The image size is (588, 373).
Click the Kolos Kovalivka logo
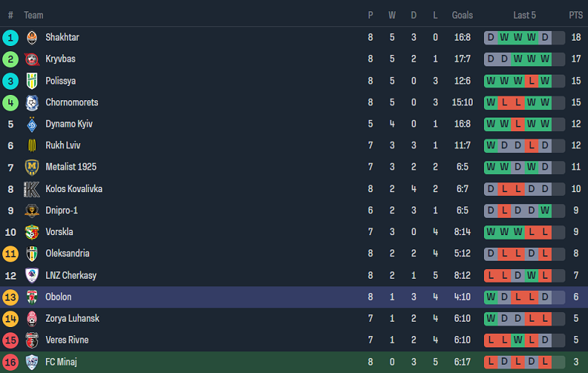point(32,189)
